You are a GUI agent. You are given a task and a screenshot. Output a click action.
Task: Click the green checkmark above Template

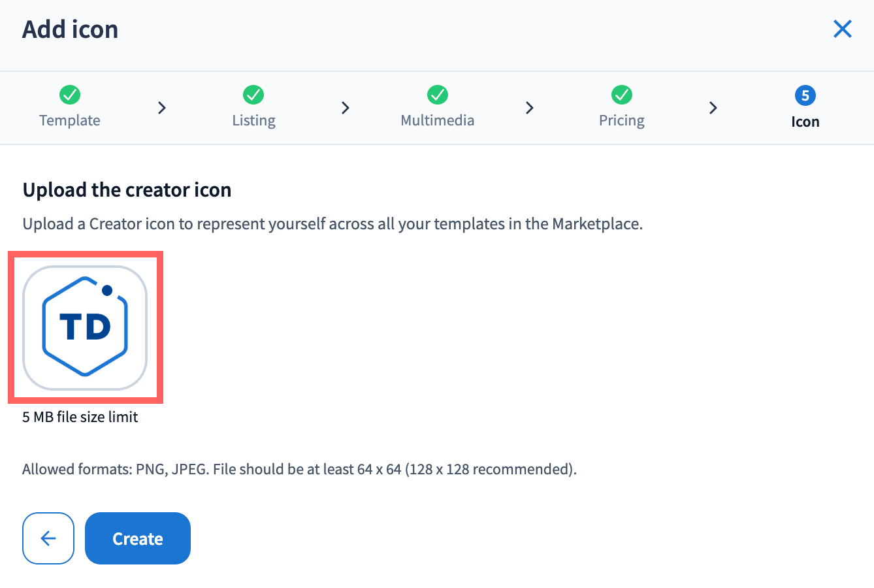point(70,95)
